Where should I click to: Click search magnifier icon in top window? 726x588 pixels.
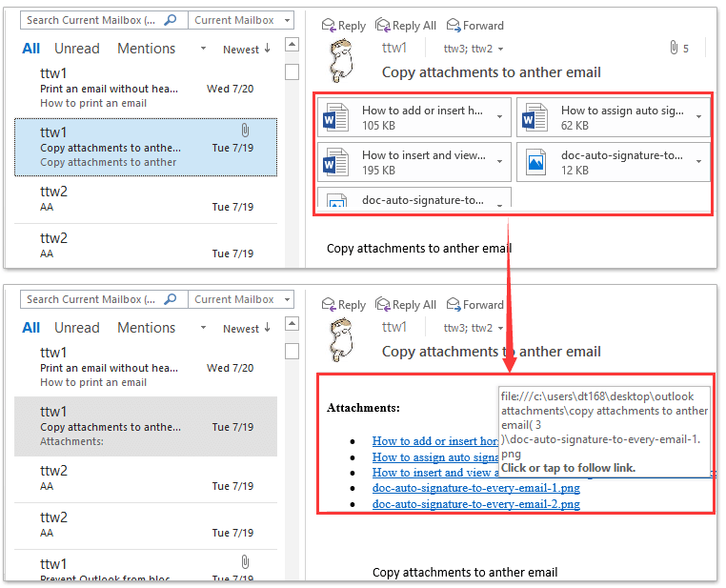(x=171, y=20)
